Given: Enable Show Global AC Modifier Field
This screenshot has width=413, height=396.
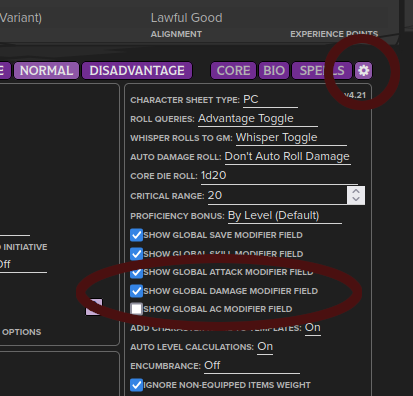Looking at the screenshot, I should coord(136,309).
